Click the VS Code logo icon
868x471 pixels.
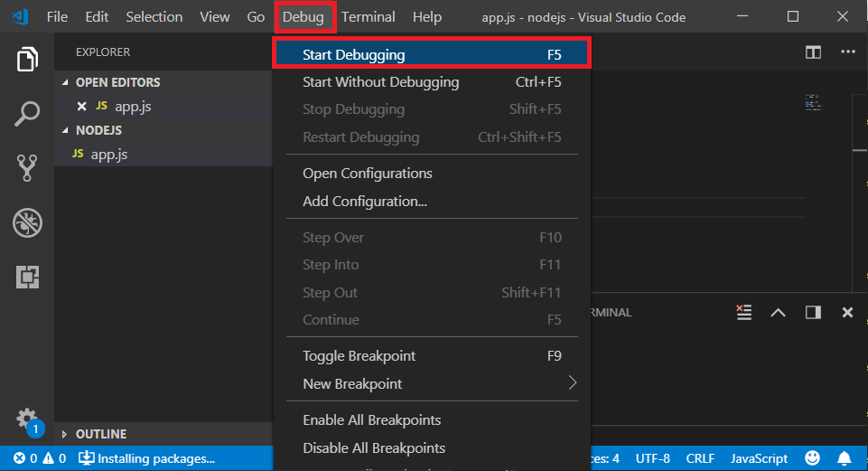tap(21, 16)
